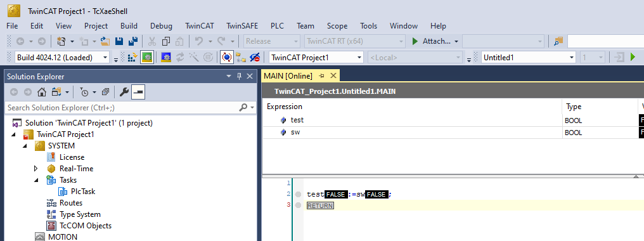Collapse the TwinCAT Project1 tree node
This screenshot has width=644, height=241.
coord(13,134)
